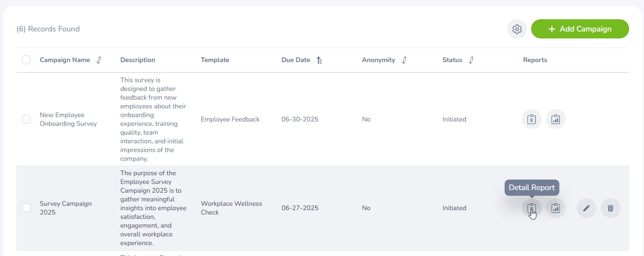Edit Survey Campaign 2025 with pencil icon
The width and height of the screenshot is (644, 256).
pos(586,208)
